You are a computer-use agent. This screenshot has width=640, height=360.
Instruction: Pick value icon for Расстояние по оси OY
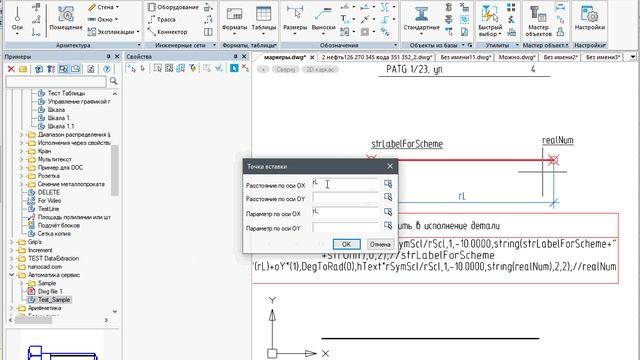pos(388,198)
